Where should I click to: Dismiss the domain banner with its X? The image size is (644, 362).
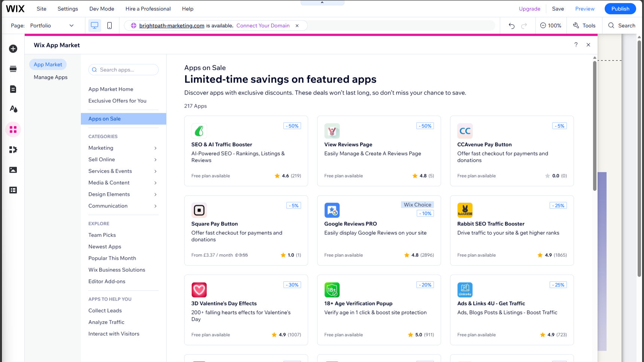click(297, 26)
